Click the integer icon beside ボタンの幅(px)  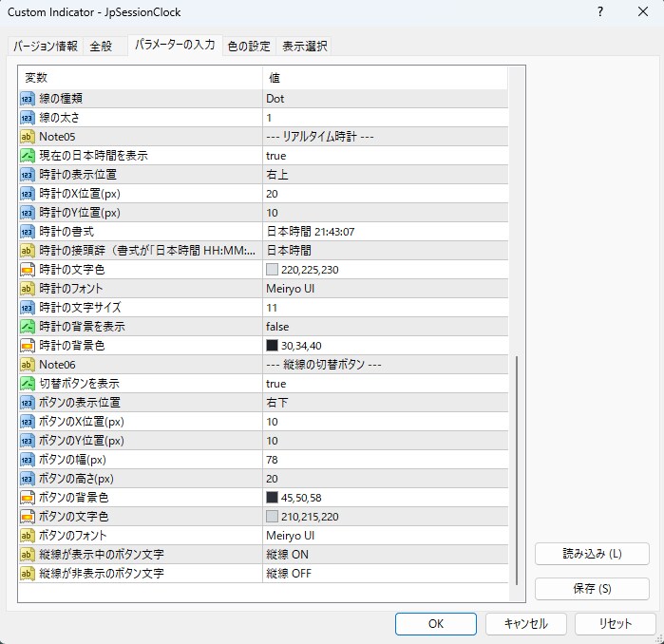[x=28, y=460]
